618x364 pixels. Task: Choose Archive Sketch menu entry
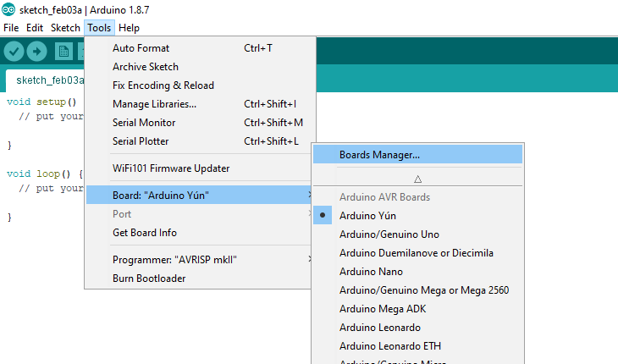tap(201, 67)
